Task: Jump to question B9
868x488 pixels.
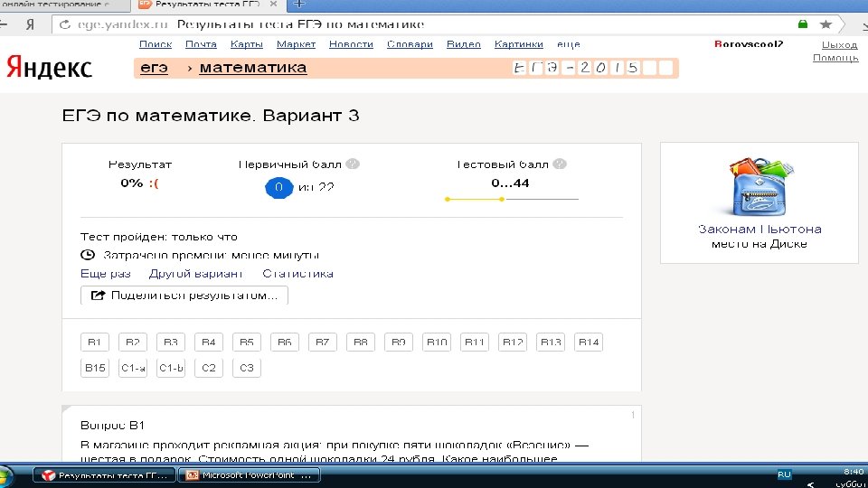Action: click(x=399, y=342)
